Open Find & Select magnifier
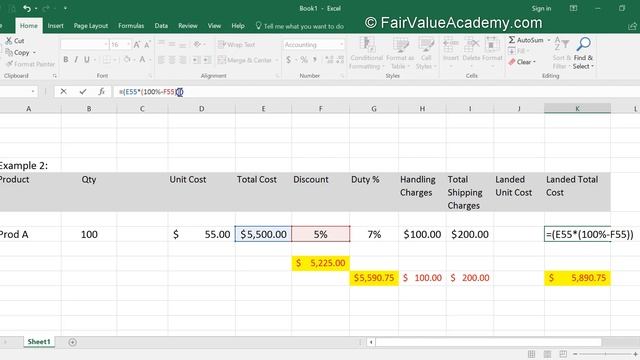This screenshot has height=360, width=640. coord(583,53)
